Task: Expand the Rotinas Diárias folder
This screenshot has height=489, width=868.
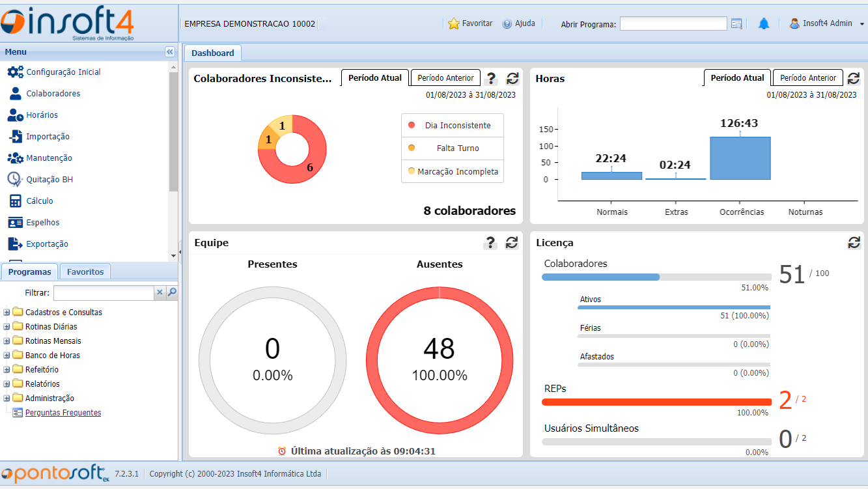Action: [x=7, y=326]
